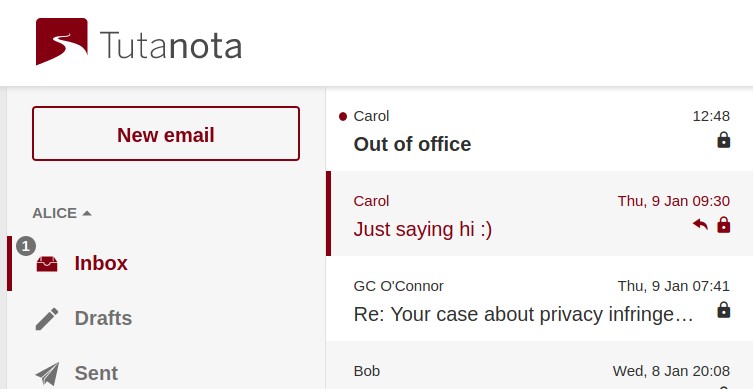The width and height of the screenshot is (753, 389).
Task: Open the Out of office email
Action: (539, 129)
